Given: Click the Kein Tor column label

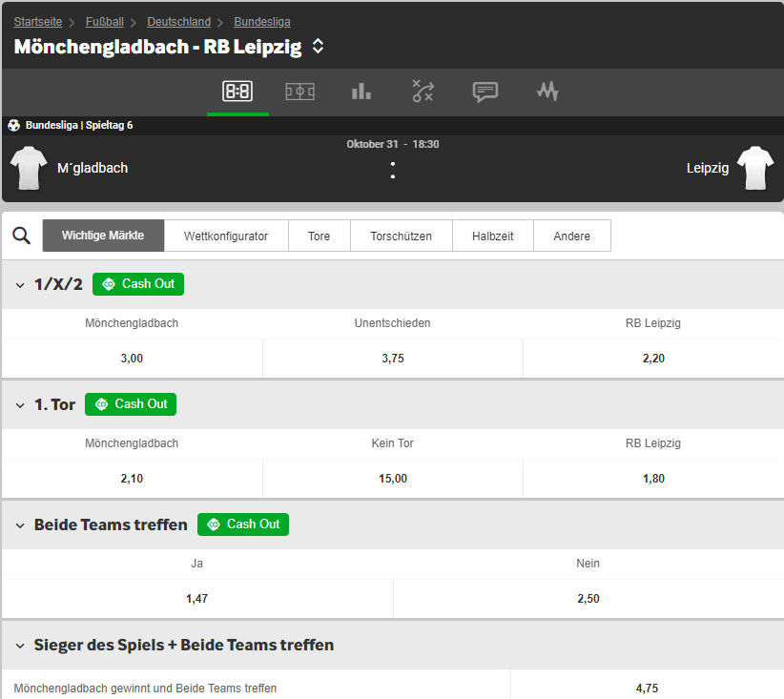Looking at the screenshot, I should coord(393,443).
